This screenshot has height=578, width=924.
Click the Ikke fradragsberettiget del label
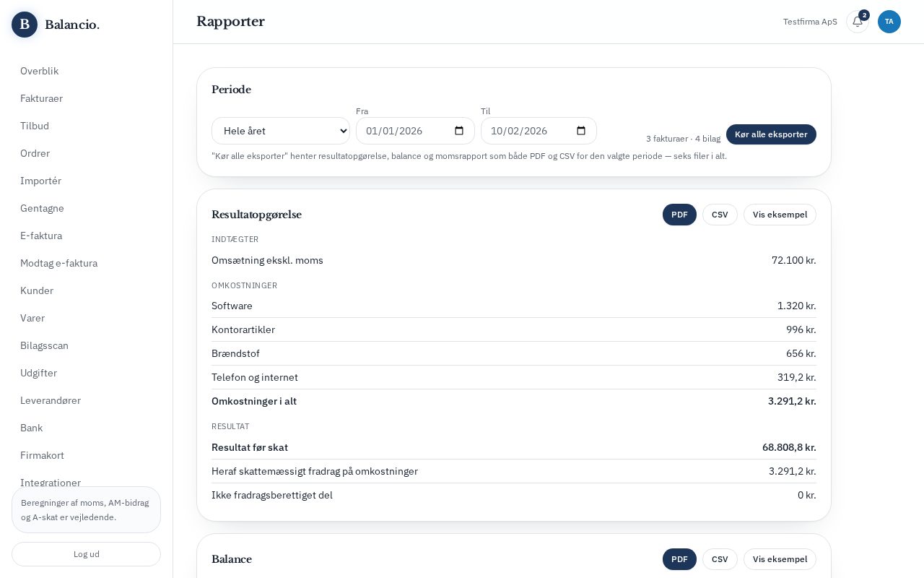(x=272, y=495)
